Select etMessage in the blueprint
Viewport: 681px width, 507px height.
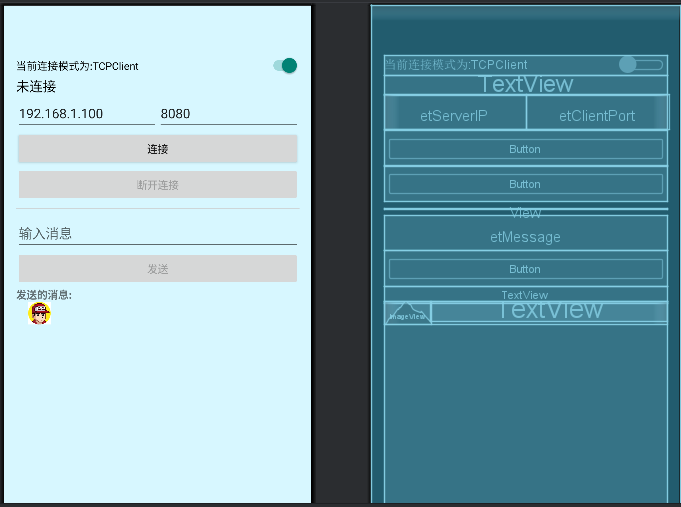(526, 233)
